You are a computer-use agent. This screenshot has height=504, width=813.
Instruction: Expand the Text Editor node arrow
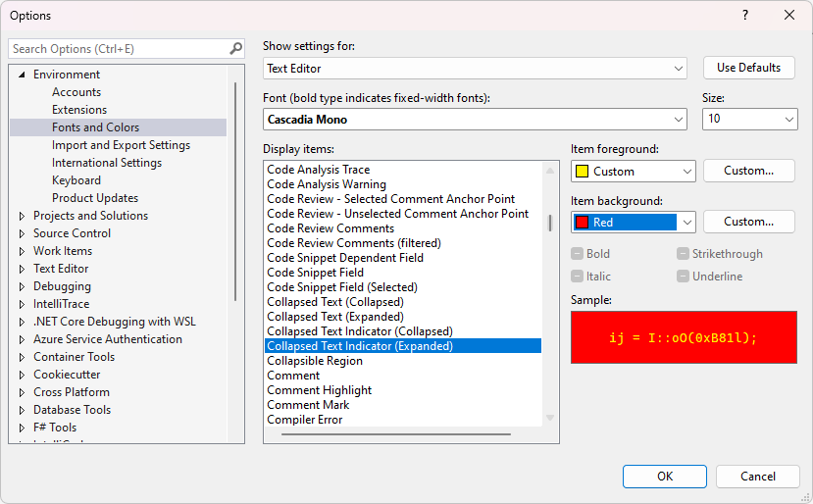tap(22, 269)
